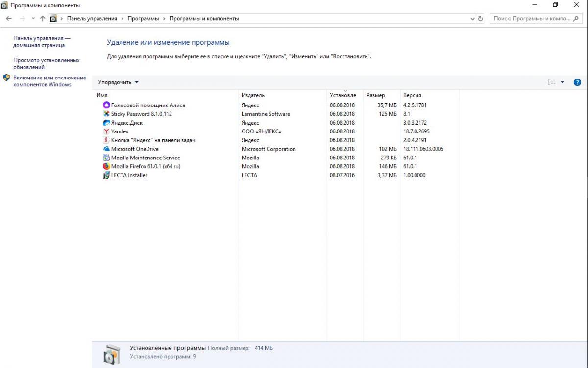
Task: Click Программы in the breadcrumb path
Action: pos(143,19)
